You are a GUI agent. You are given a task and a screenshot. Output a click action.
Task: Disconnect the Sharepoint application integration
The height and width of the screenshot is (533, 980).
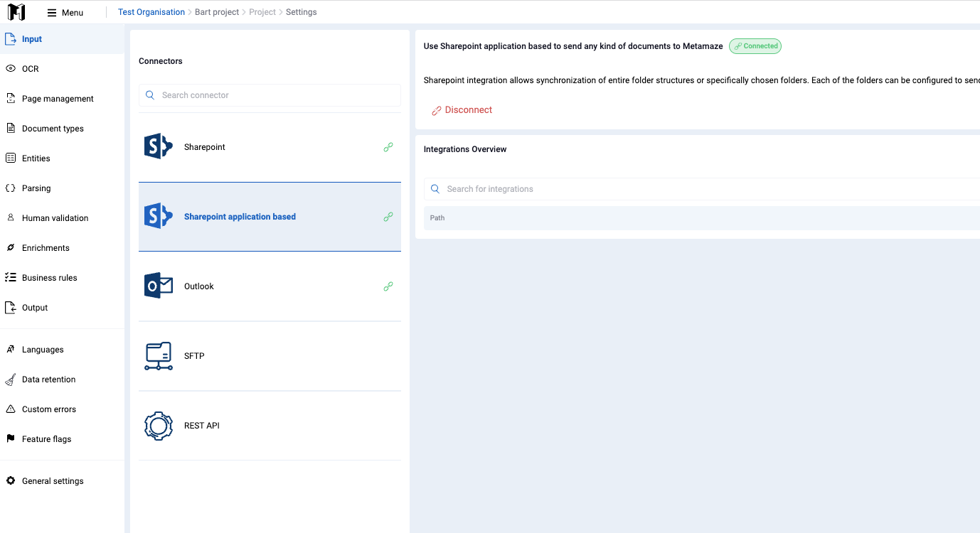(x=462, y=110)
